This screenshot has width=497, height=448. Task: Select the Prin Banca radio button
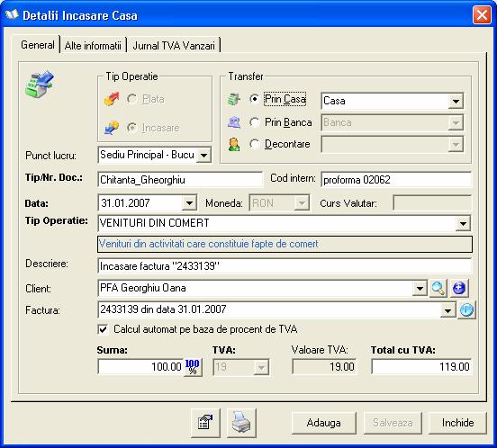click(254, 122)
